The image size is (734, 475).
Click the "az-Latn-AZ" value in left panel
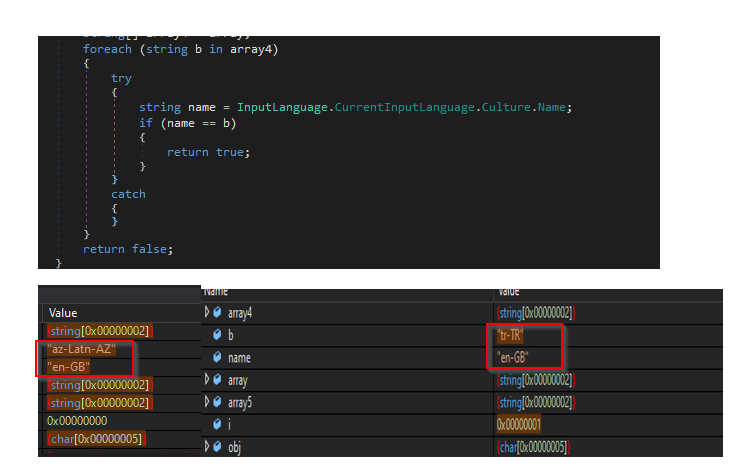82,349
